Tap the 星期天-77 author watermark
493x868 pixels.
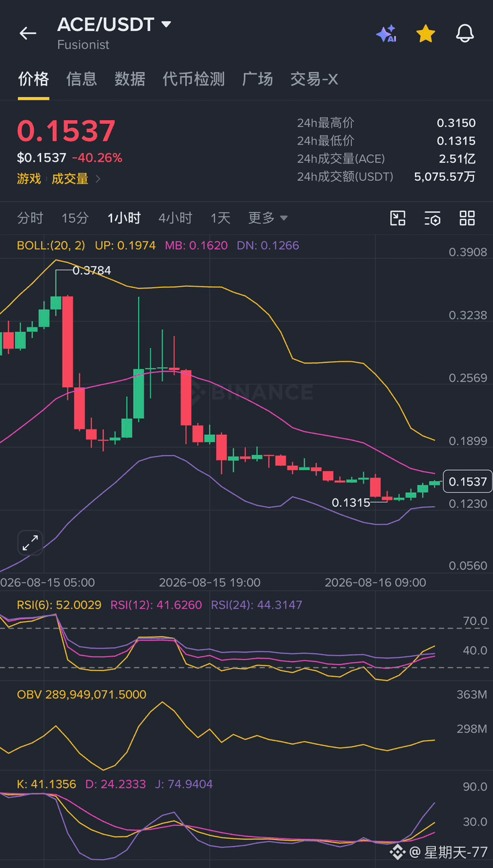pos(449,853)
